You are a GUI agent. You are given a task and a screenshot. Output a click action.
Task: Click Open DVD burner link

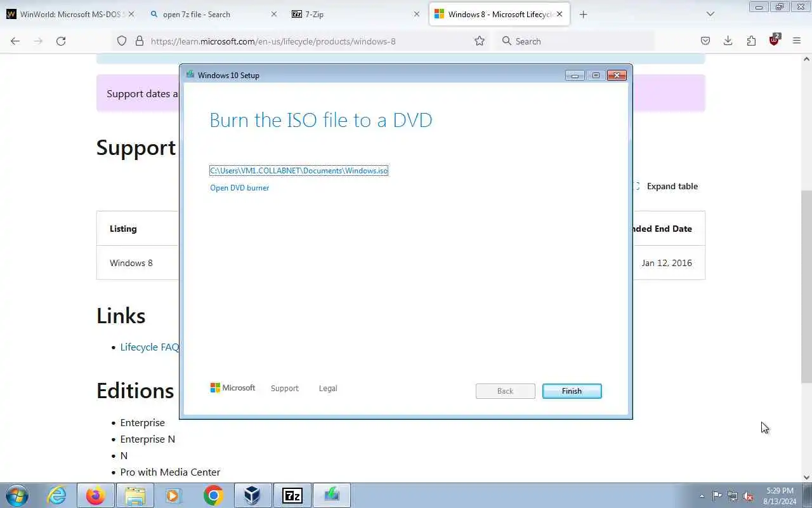point(239,188)
